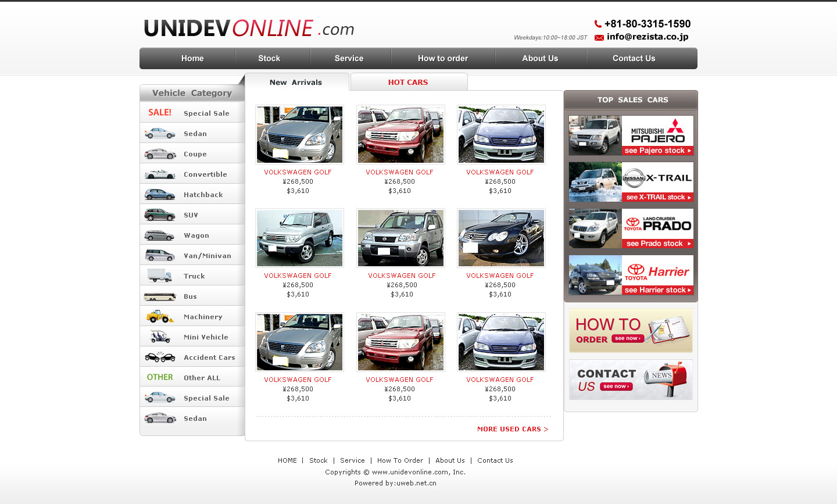Click the red envelope email icon

tap(599, 37)
